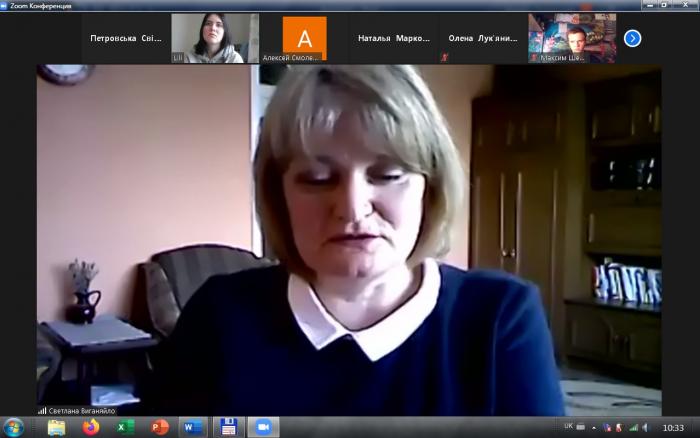Screen dimensions: 700x438
Task: Show next participants with the blue arrow
Action: coord(632,38)
